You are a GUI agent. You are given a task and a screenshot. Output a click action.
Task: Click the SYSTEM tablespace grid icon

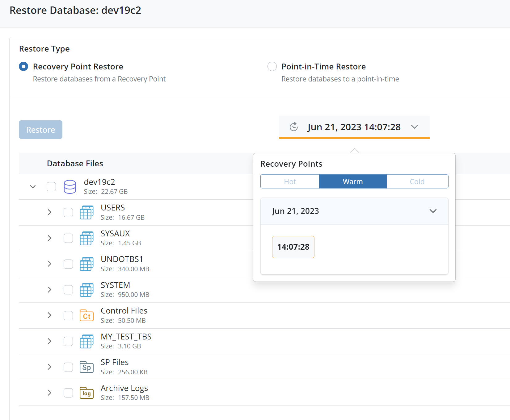pos(86,290)
